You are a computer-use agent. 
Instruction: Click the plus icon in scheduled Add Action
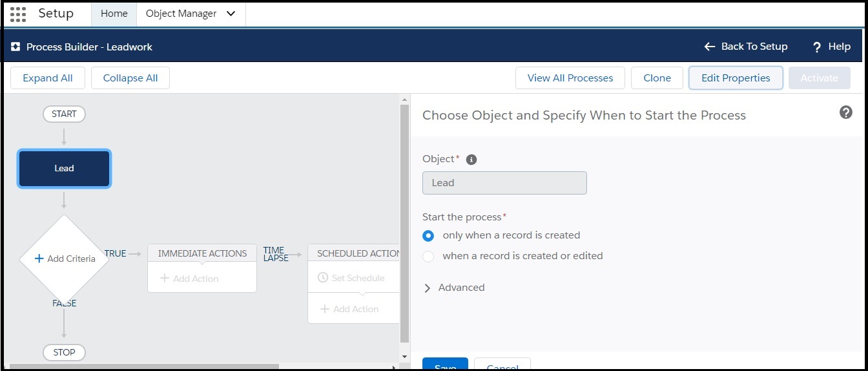point(325,309)
